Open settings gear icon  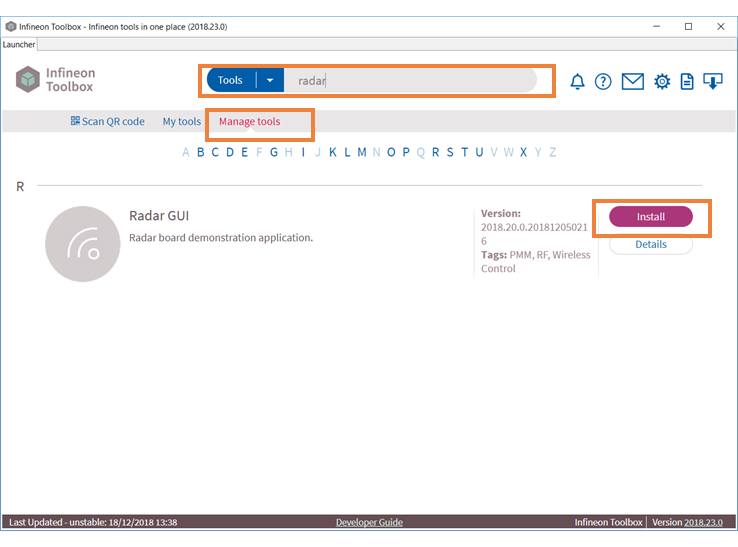click(662, 81)
